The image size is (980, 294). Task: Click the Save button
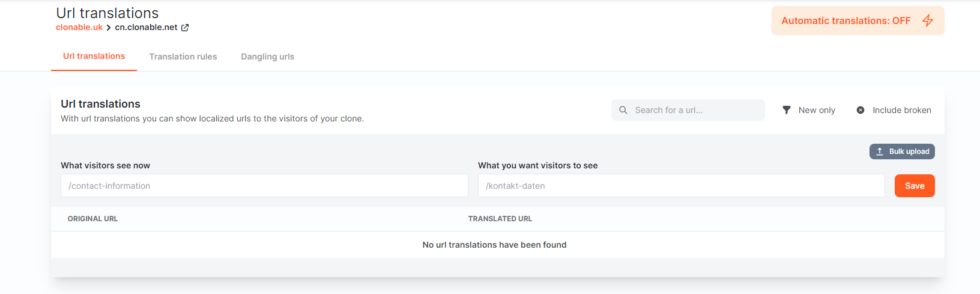[915, 186]
